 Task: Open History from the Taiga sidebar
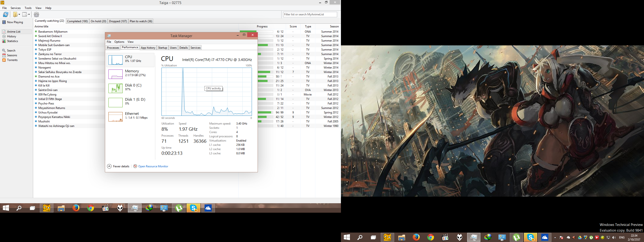[x=9, y=36]
